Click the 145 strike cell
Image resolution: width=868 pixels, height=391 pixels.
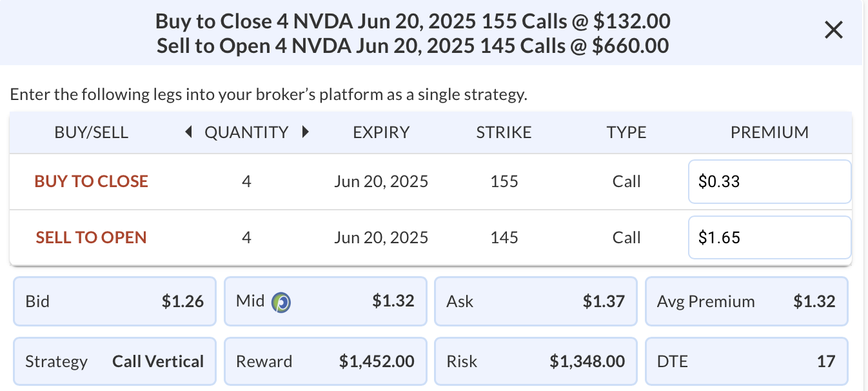tap(504, 237)
